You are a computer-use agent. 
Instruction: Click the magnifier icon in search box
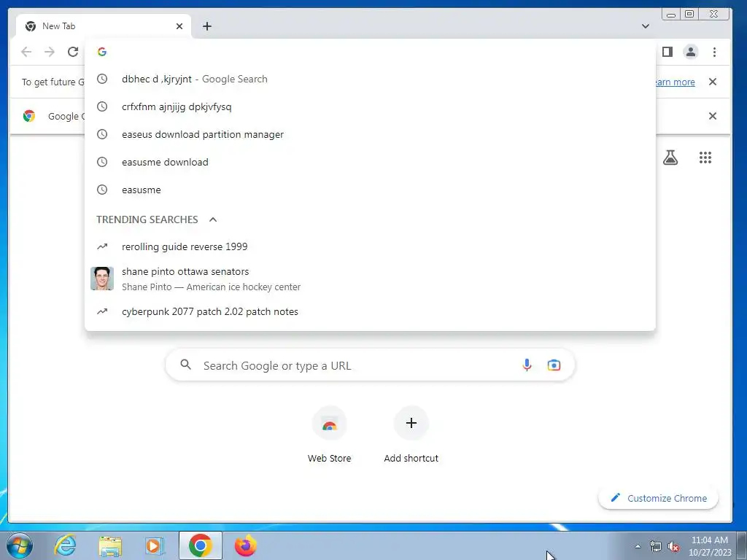tap(185, 365)
